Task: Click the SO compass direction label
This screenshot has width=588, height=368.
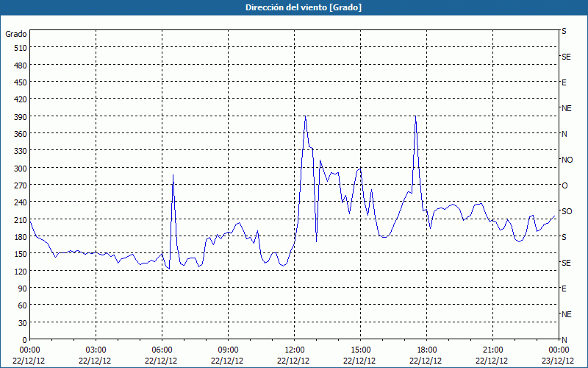Action: tap(567, 211)
